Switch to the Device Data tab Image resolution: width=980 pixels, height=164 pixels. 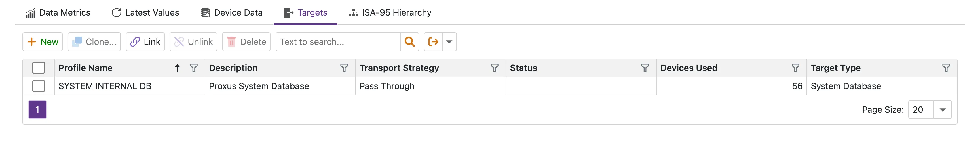(231, 12)
